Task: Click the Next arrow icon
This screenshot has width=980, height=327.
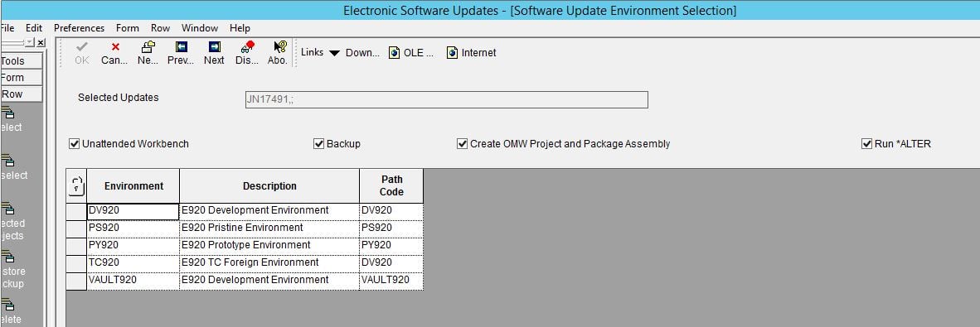Action: point(215,47)
